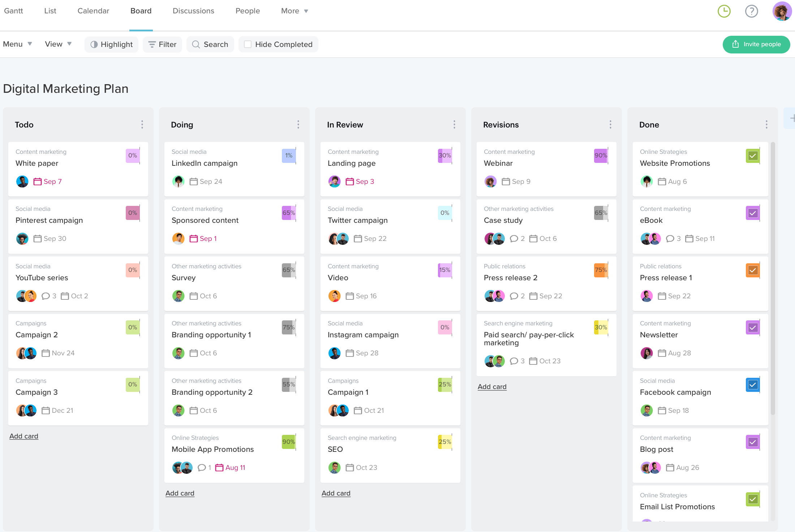Click the clock/timer icon top right
The image size is (795, 532).
[x=724, y=11]
